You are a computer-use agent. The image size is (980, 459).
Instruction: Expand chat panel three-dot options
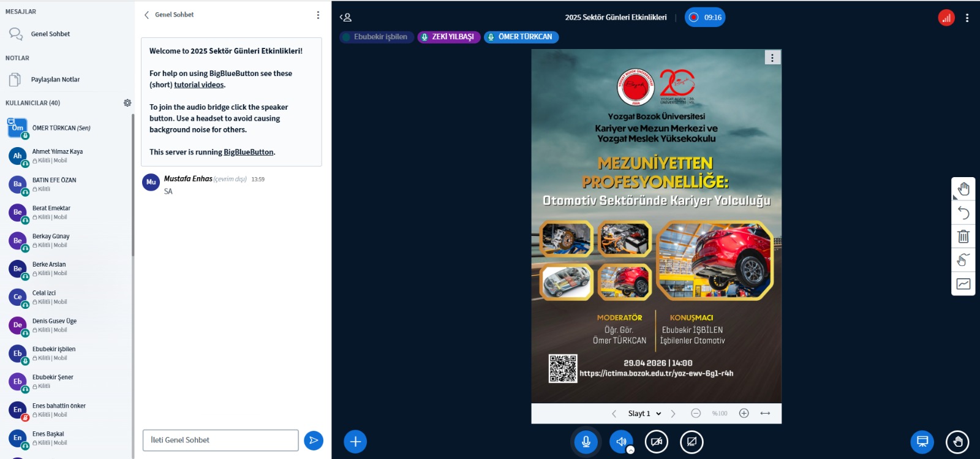[318, 15]
